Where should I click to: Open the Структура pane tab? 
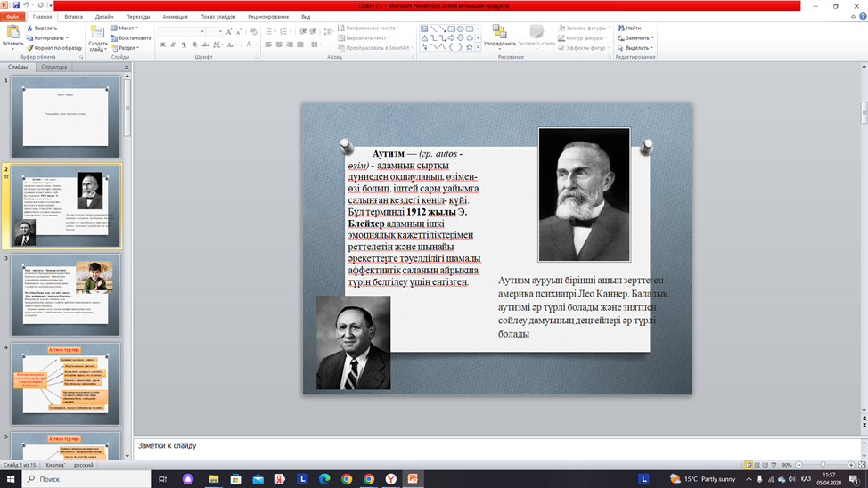click(54, 68)
